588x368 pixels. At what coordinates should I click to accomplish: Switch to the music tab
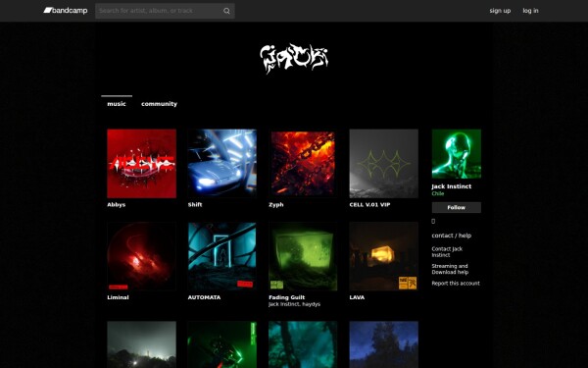117,104
